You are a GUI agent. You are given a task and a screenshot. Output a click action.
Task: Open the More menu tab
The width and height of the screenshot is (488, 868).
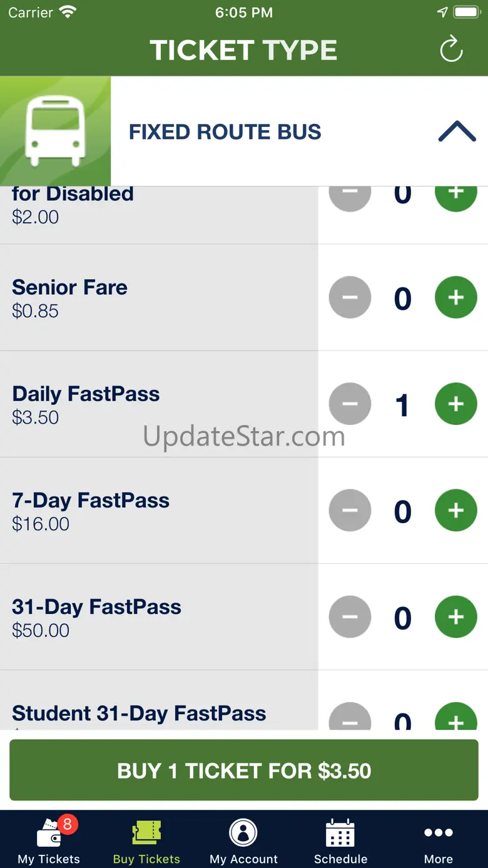coord(438,840)
